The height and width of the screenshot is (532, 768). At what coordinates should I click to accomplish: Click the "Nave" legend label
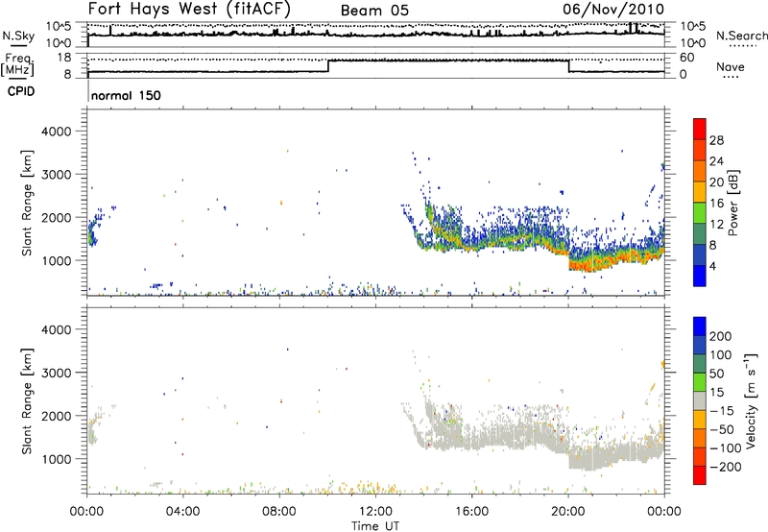731,66
